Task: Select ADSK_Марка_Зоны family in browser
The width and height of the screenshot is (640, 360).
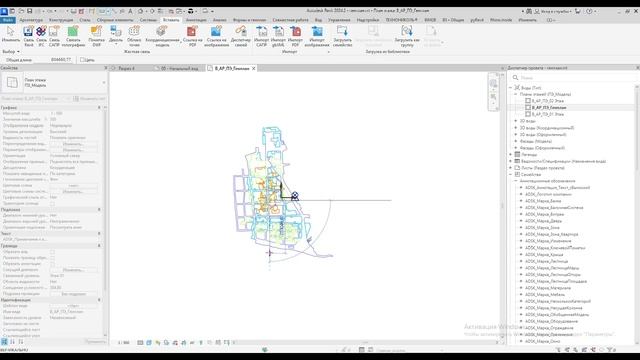Action: coord(542,228)
